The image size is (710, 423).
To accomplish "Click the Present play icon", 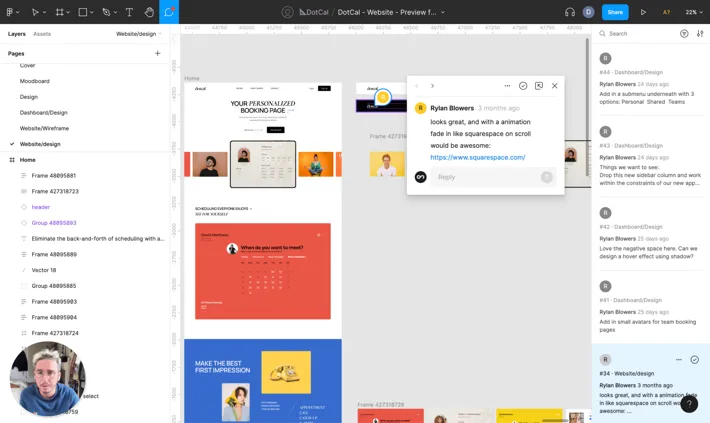I will (643, 12).
